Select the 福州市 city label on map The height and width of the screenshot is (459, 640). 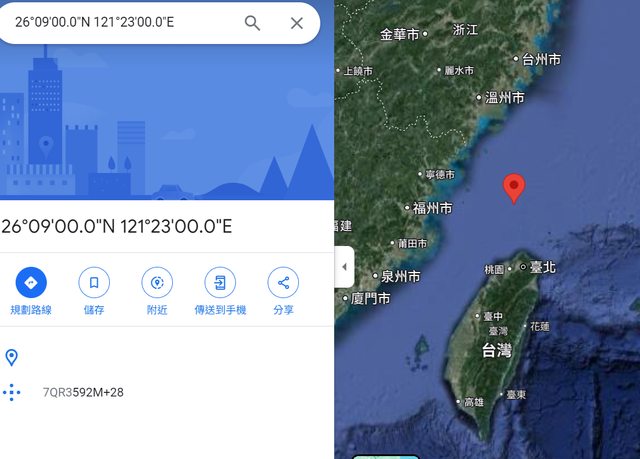[x=432, y=208]
